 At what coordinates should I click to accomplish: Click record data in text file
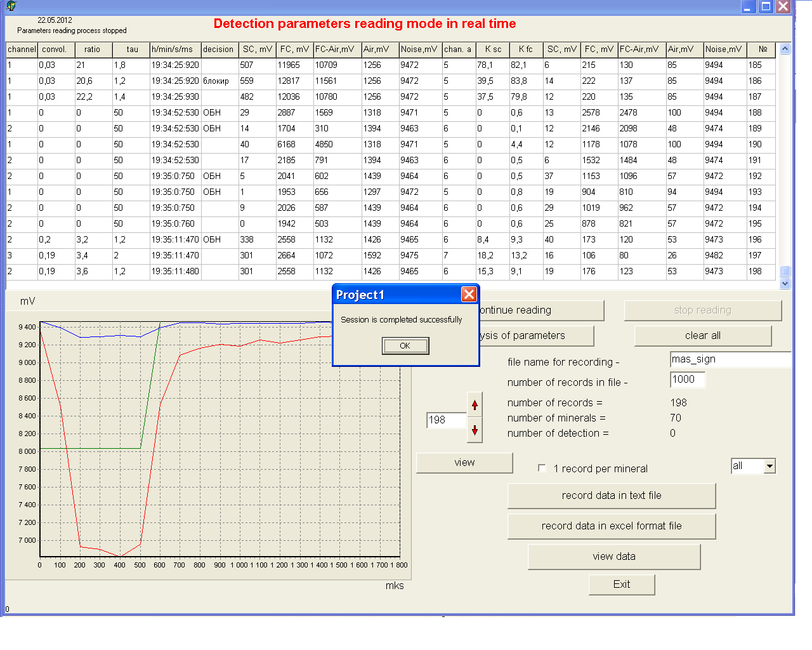point(612,496)
